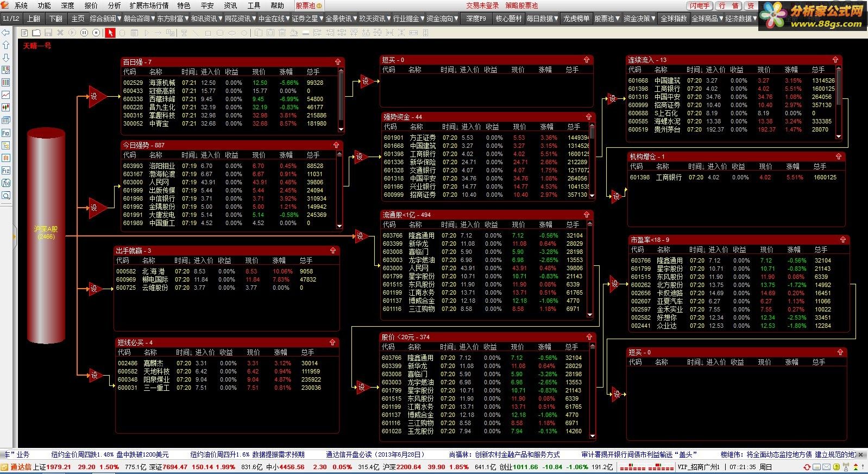Open the 工具 menu
868x474 pixels.
[x=254, y=5]
